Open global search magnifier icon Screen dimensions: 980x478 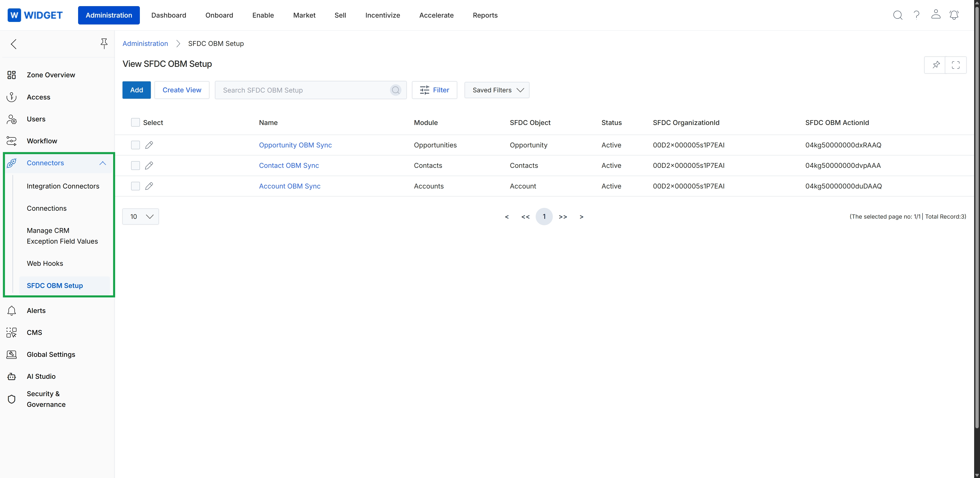click(x=898, y=15)
